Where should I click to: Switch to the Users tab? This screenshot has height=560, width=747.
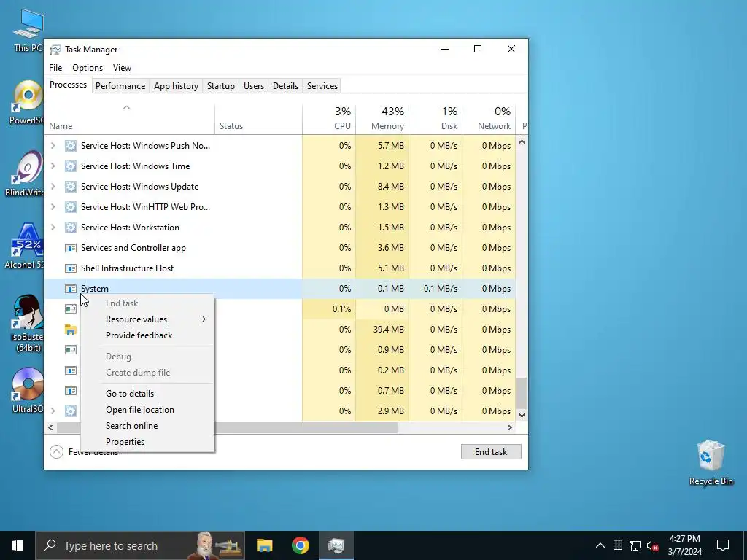coord(253,86)
